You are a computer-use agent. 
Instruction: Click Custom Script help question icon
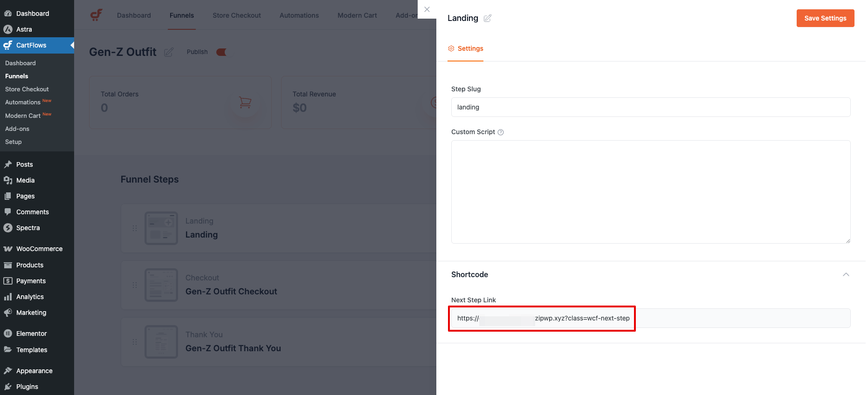tap(501, 132)
